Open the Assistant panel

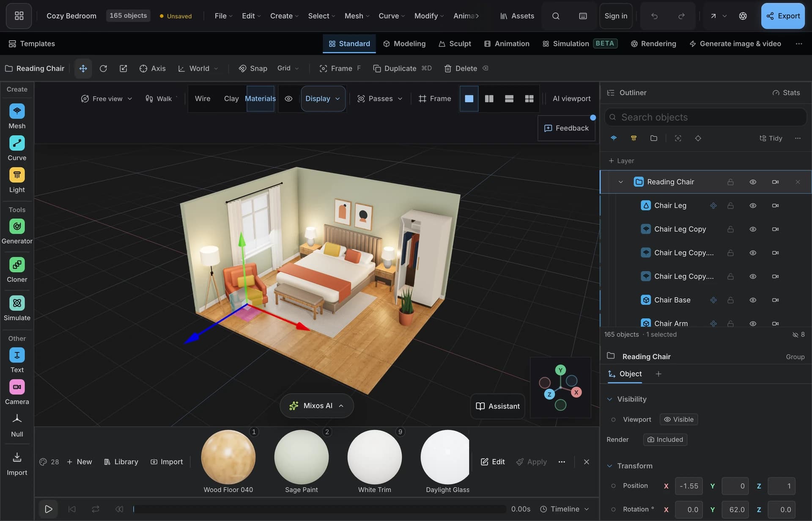[498, 406]
